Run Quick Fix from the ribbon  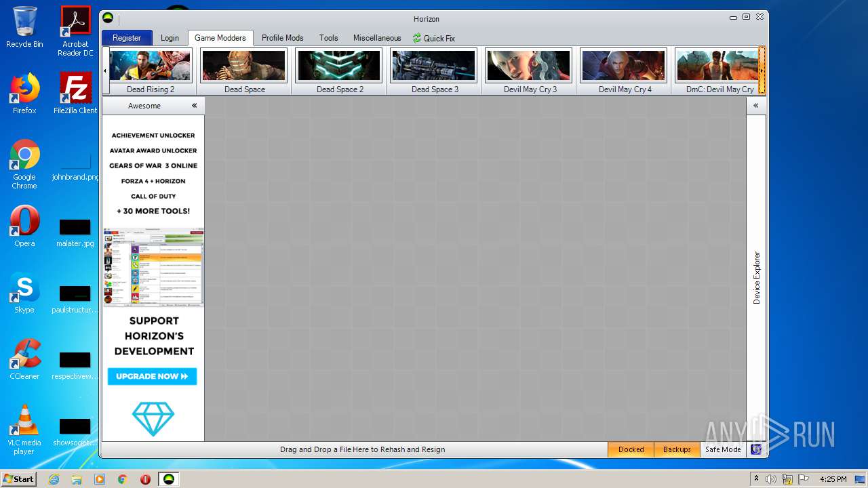click(x=433, y=38)
